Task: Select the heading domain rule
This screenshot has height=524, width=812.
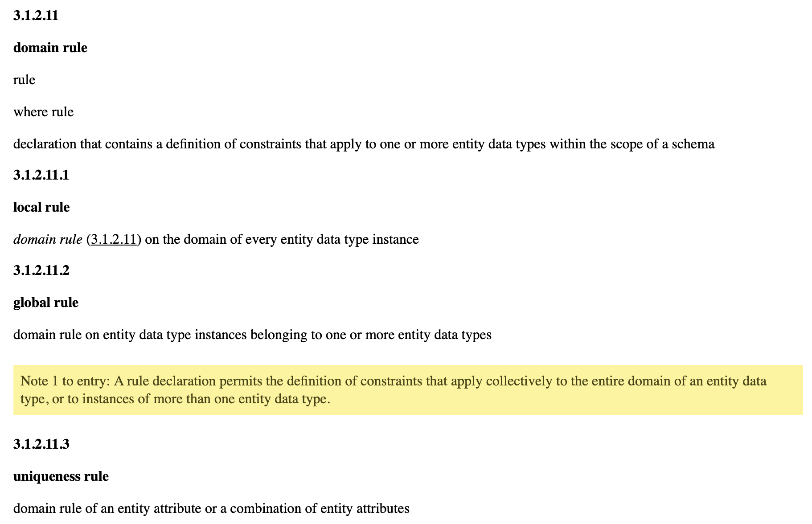Action: click(x=50, y=48)
